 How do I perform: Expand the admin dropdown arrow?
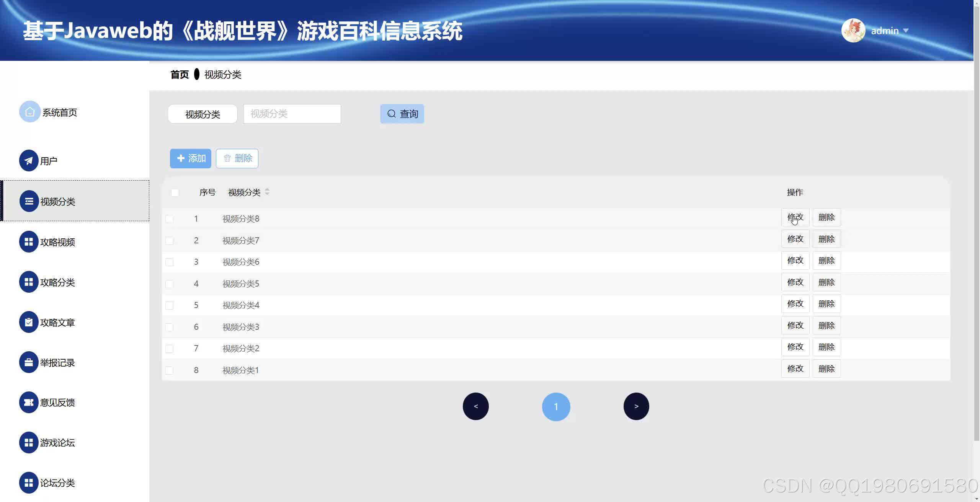tap(906, 31)
